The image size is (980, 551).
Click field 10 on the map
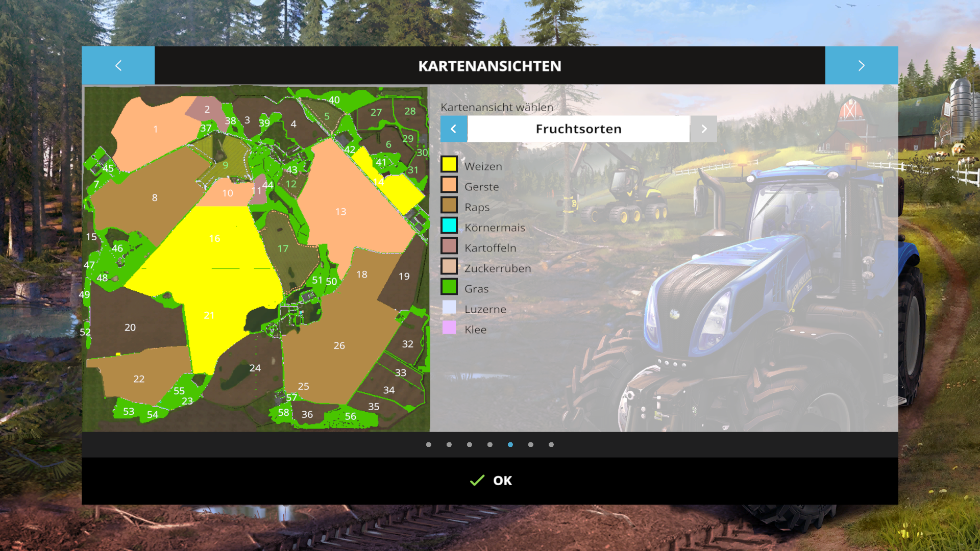pyautogui.click(x=228, y=193)
